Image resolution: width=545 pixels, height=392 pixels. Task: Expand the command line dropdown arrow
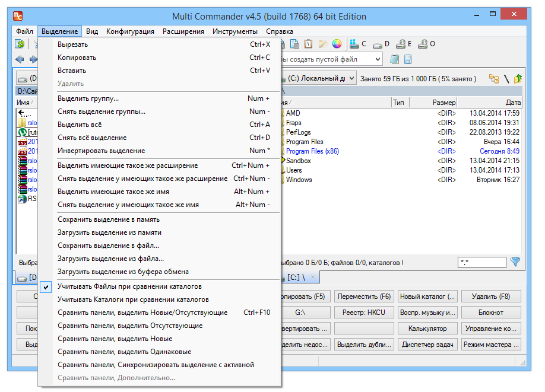point(378,59)
